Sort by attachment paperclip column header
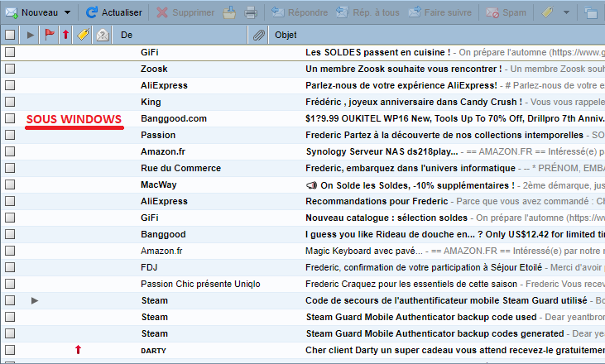This screenshot has width=605, height=364. pyautogui.click(x=258, y=35)
